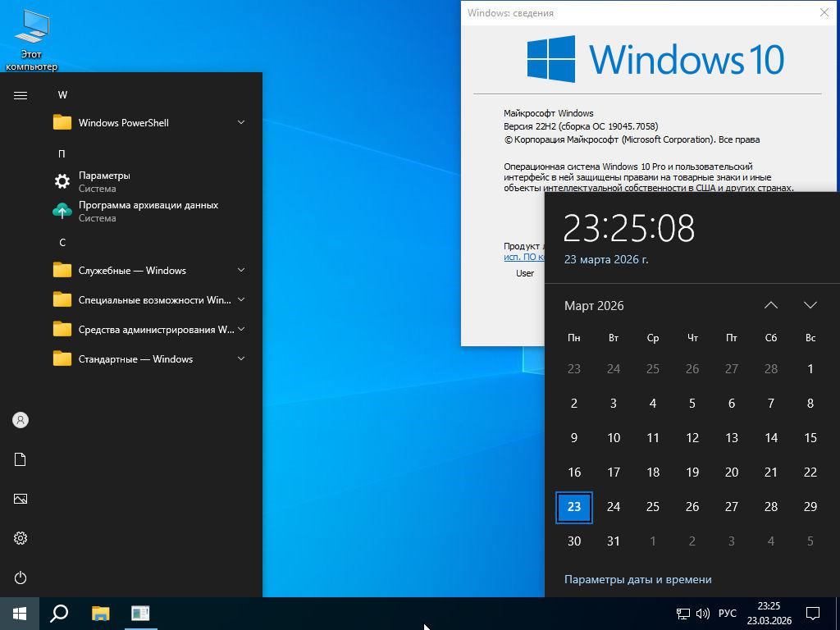Open taskbar search magnifier icon
Image resolution: width=840 pixels, height=630 pixels.
pos(59,613)
